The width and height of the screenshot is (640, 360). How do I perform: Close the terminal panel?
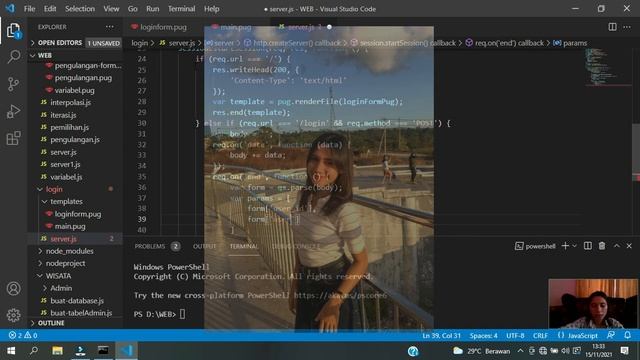629,246
